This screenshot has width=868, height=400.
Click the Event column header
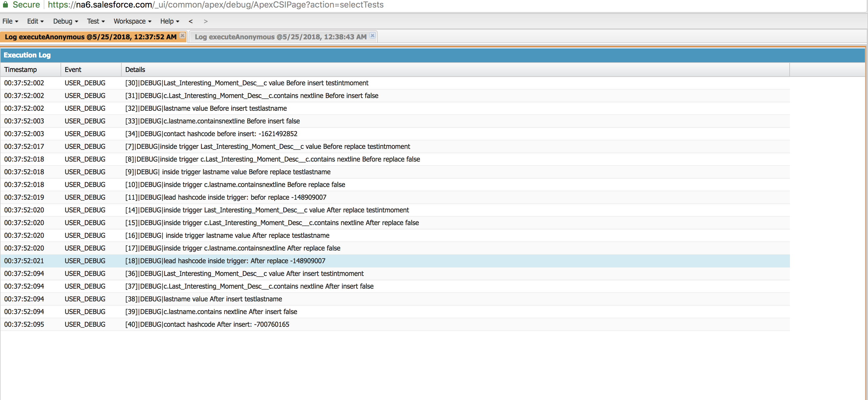pyautogui.click(x=73, y=69)
